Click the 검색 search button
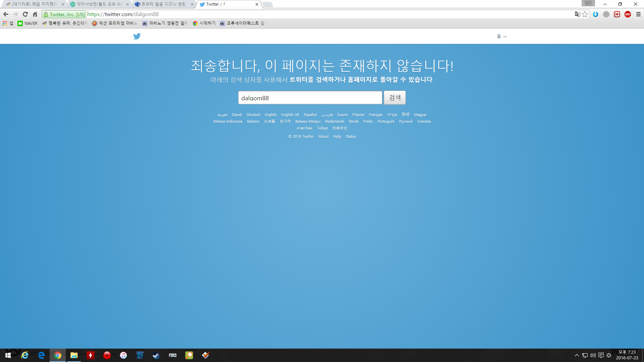The height and width of the screenshot is (362, 644). tap(395, 98)
